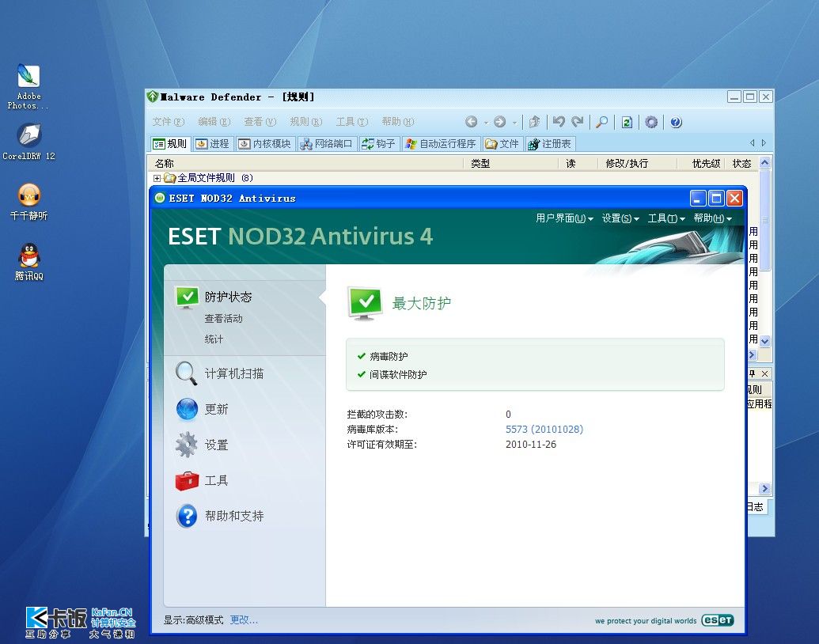Open the 规则(R) menu in Malware Defender
819x644 pixels.
(x=306, y=122)
